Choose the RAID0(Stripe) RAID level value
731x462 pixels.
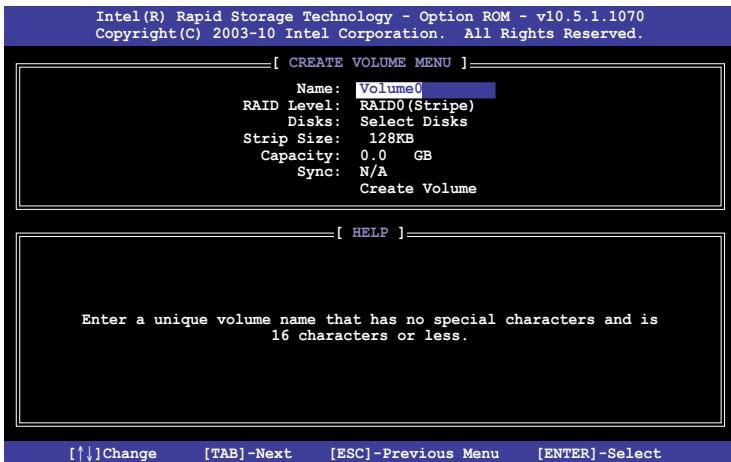click(417, 106)
